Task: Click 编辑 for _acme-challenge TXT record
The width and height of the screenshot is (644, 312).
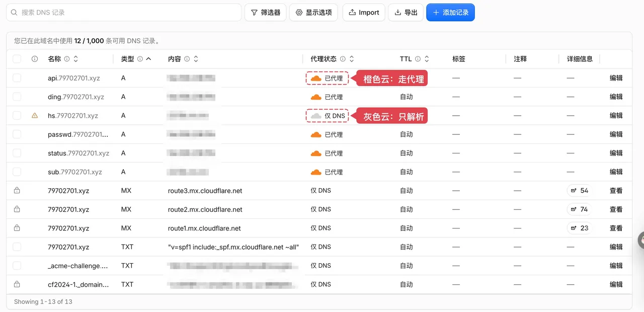Action: click(x=616, y=266)
